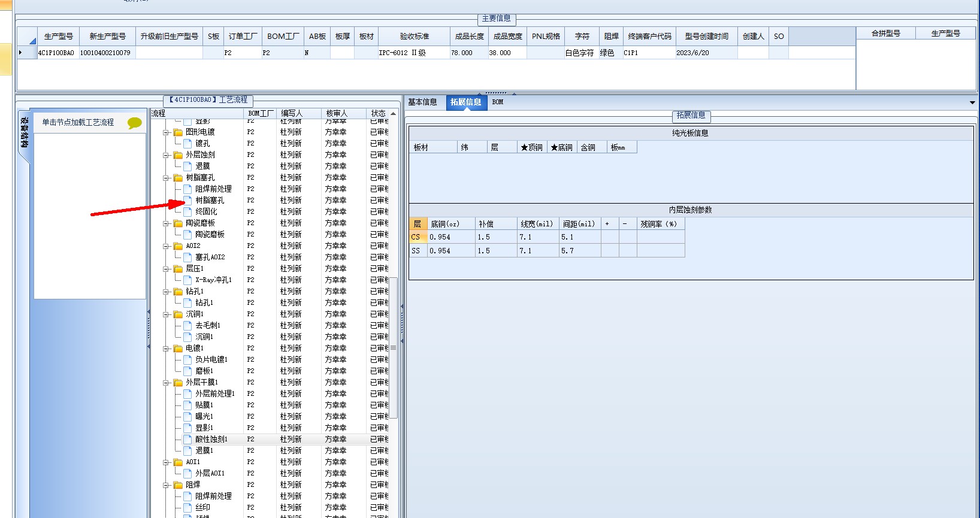980x518 pixels.
Task: Select the 磨板1 tree step
Action: [x=204, y=371]
